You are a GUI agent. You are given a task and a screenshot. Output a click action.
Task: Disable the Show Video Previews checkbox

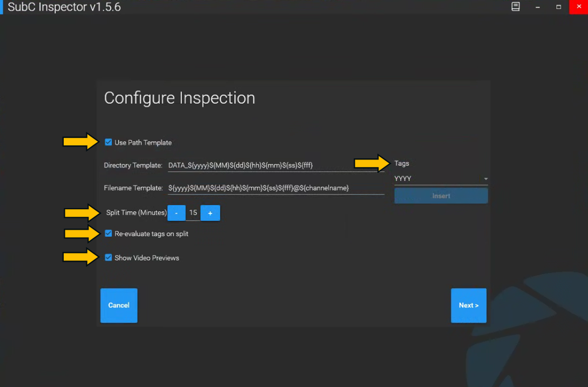coord(109,258)
